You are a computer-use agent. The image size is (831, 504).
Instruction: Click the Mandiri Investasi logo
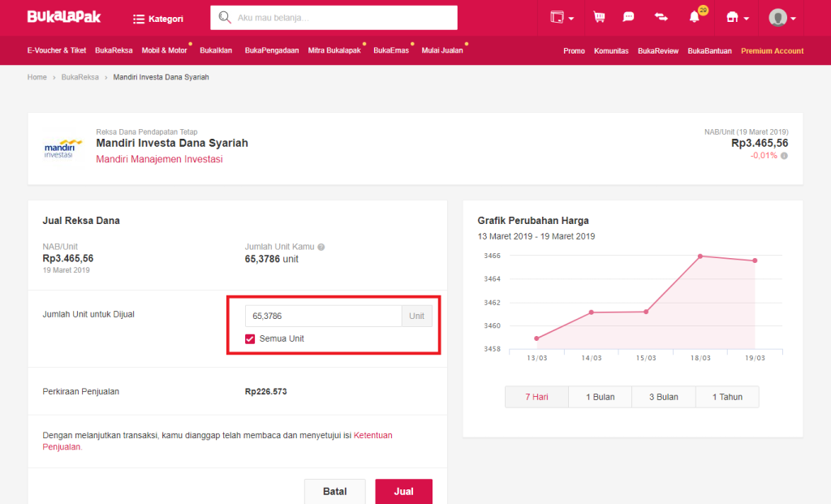(63, 149)
